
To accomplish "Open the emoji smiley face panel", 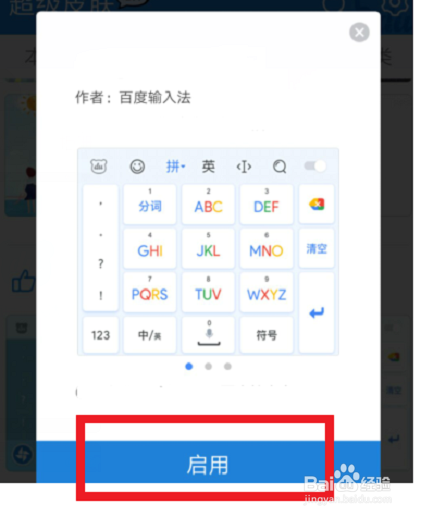I will pos(137,166).
